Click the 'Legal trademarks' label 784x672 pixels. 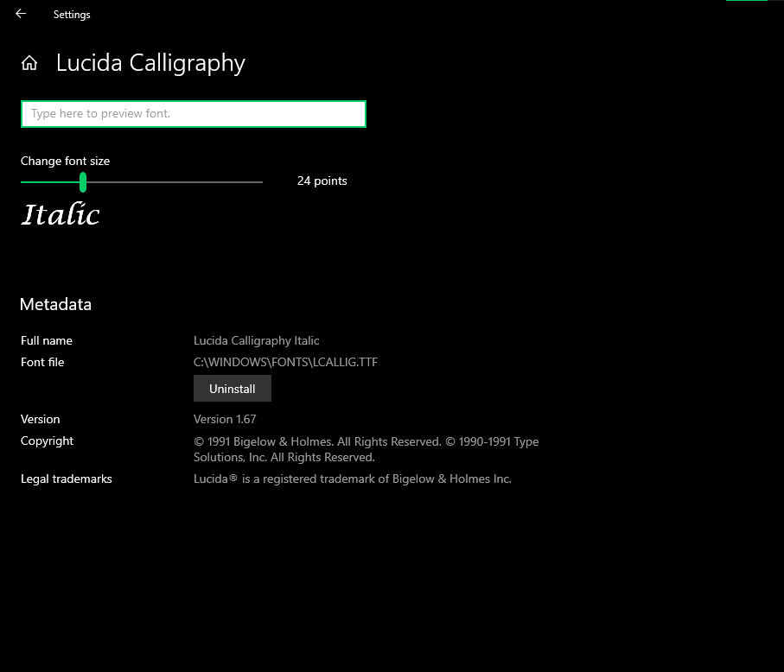click(66, 479)
